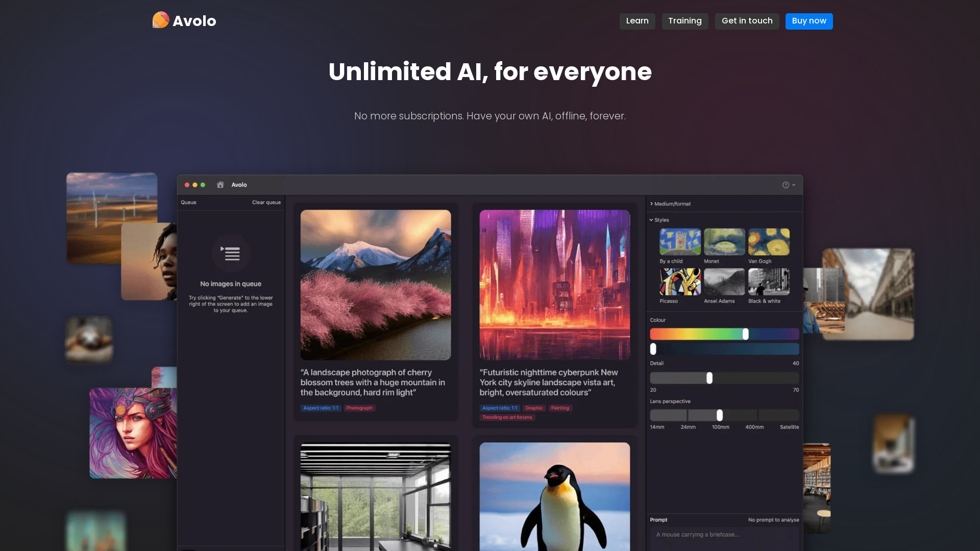Viewport: 980px width, 551px height.
Task: Expand the Medium/format section
Action: (x=670, y=204)
